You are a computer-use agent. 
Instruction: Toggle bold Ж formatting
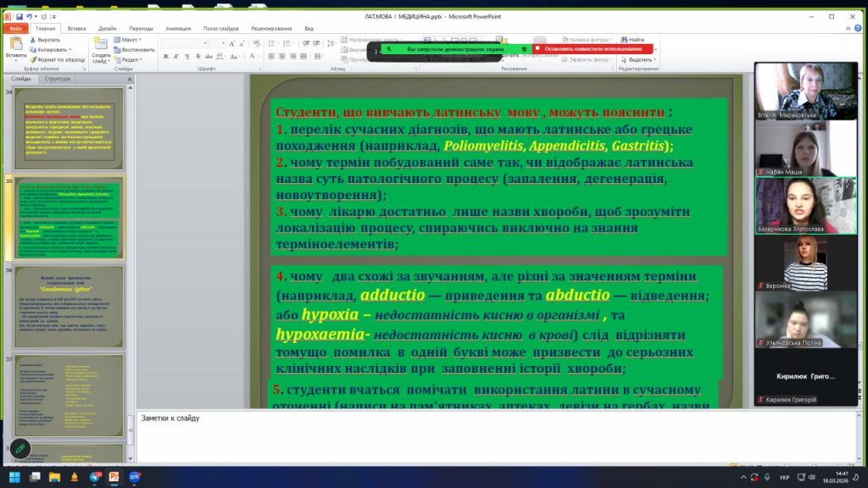coord(165,57)
